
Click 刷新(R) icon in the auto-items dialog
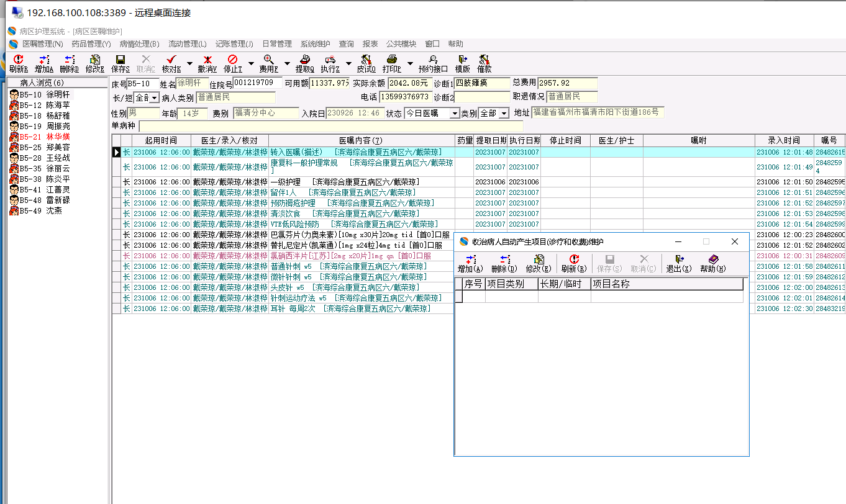573,259
